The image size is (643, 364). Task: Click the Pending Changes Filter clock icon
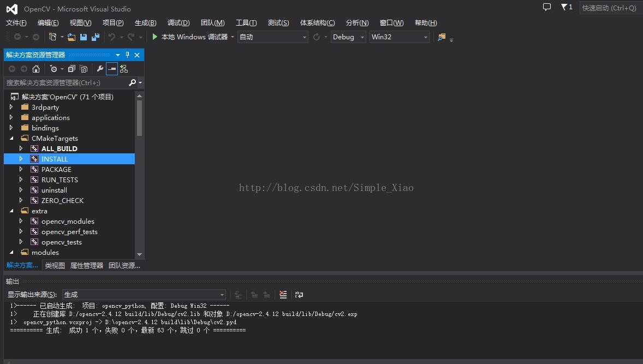pyautogui.click(x=53, y=69)
